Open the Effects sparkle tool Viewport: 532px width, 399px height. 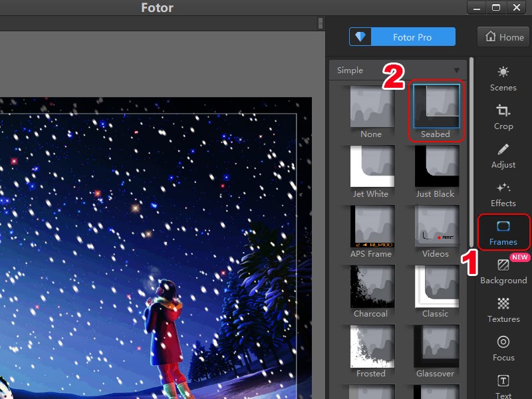(x=503, y=194)
